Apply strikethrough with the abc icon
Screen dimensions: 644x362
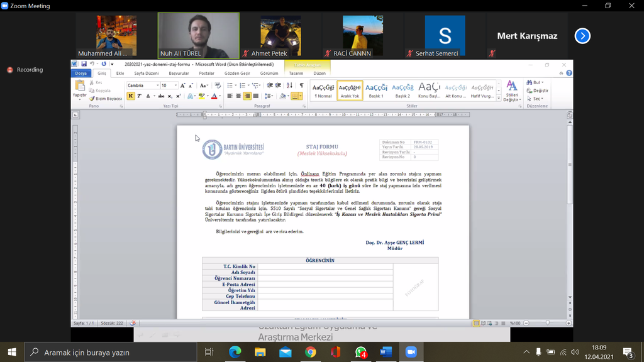tap(161, 96)
